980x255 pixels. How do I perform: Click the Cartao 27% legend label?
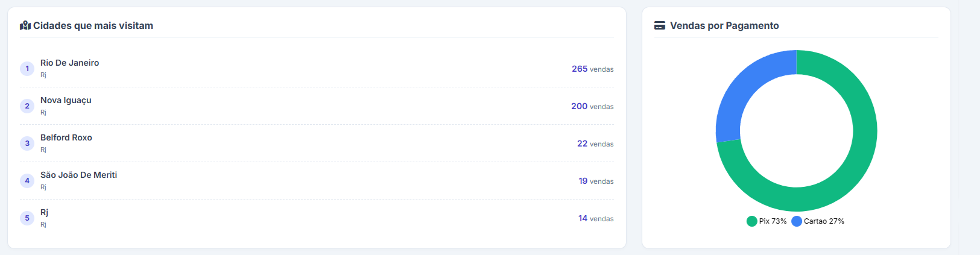[x=824, y=221]
